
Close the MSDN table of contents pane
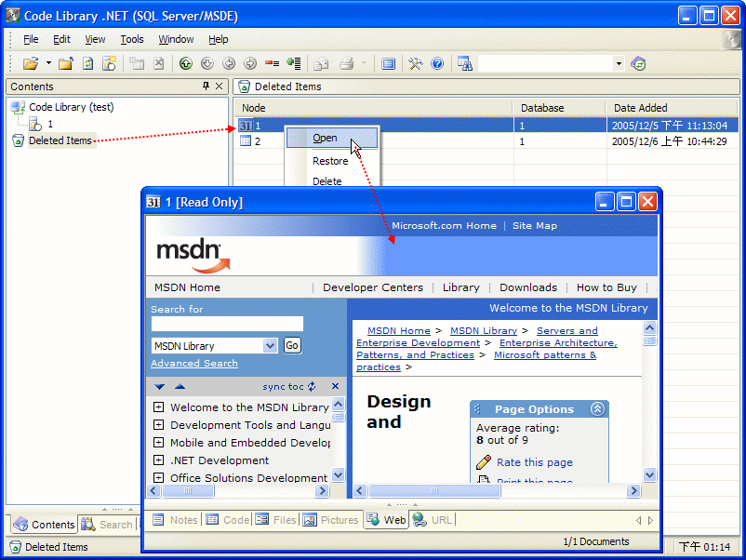pyautogui.click(x=336, y=386)
